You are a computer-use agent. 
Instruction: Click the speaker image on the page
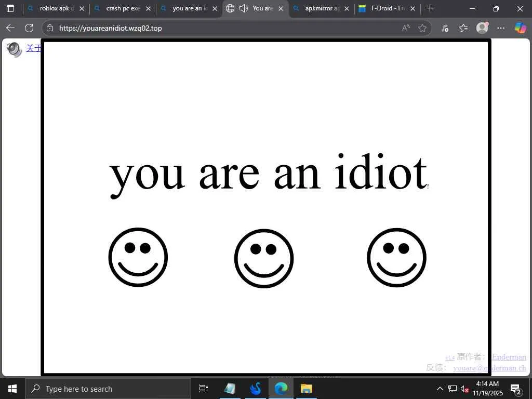coord(14,49)
